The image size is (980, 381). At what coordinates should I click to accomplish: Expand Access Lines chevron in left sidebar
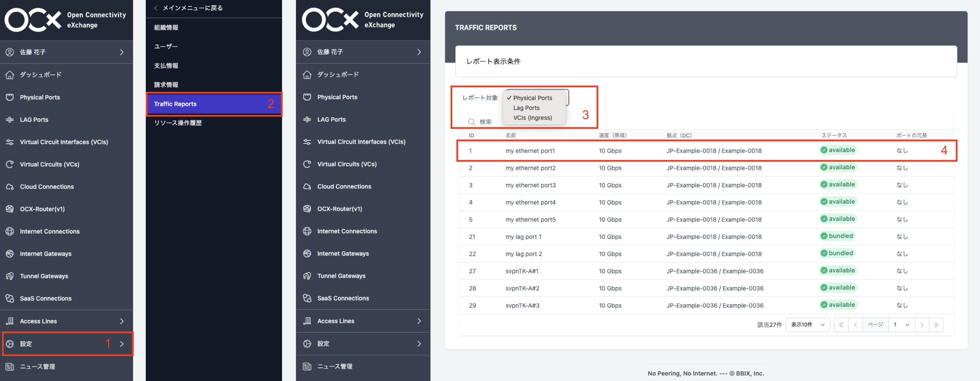tap(122, 321)
